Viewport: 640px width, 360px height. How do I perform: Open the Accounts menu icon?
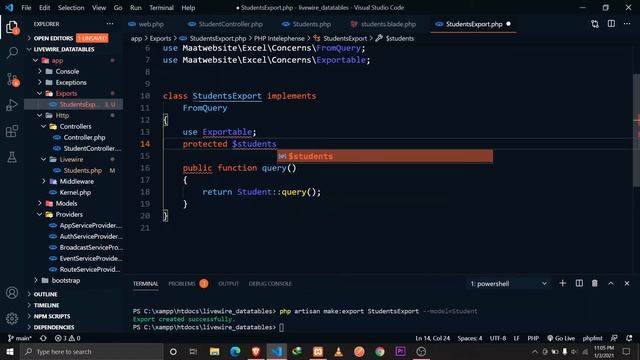12,293
